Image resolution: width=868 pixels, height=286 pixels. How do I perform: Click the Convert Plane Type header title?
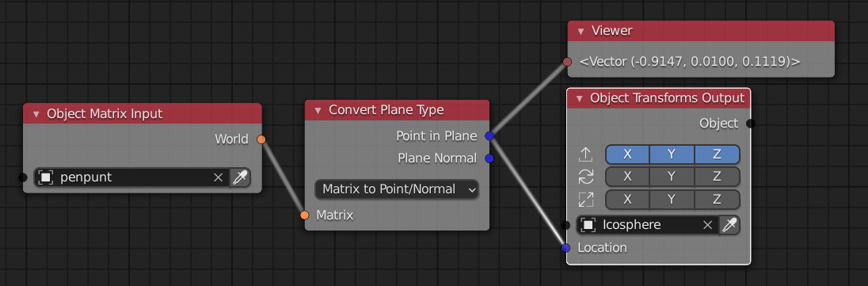[x=386, y=110]
